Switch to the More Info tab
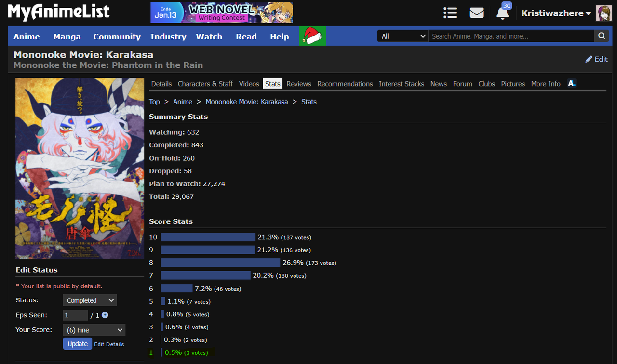Image resolution: width=617 pixels, height=364 pixels. click(x=546, y=84)
